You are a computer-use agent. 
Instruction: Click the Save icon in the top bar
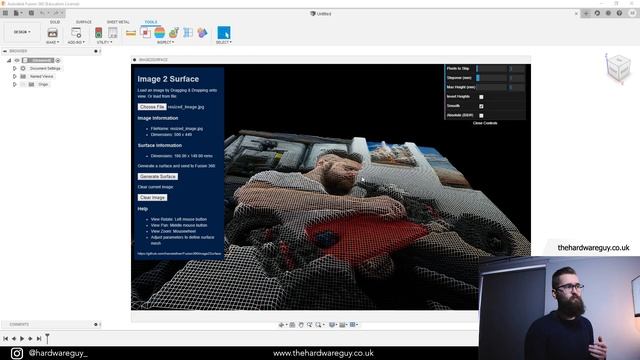31,13
